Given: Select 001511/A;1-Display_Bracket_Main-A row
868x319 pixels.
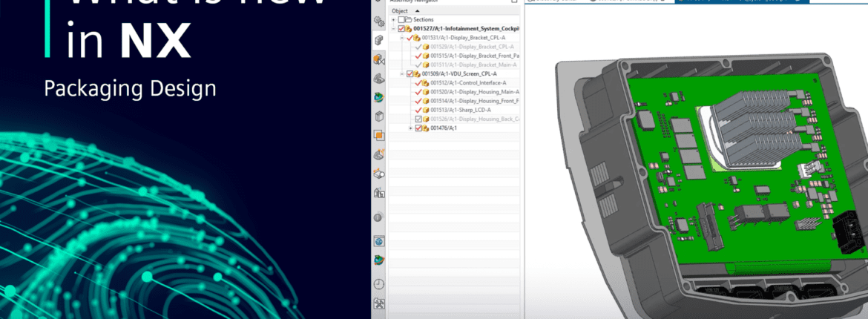Looking at the screenshot, I should coord(474,65).
